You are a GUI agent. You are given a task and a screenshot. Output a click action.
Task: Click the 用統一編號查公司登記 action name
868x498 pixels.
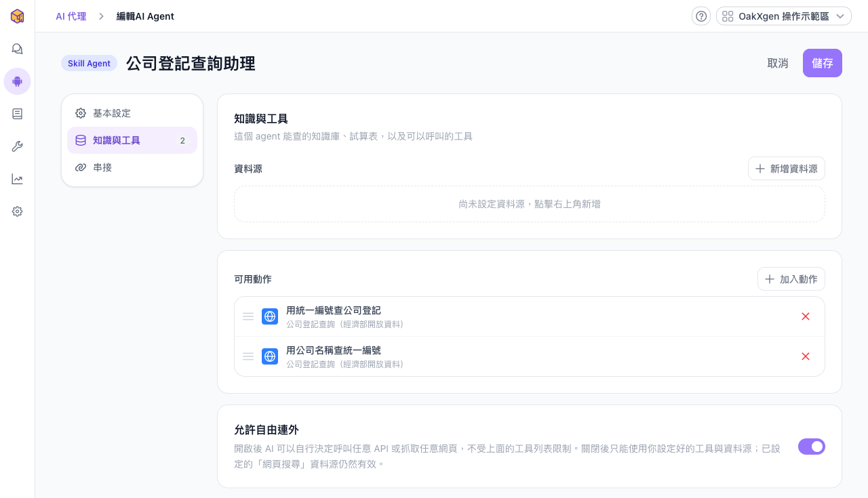pos(334,310)
